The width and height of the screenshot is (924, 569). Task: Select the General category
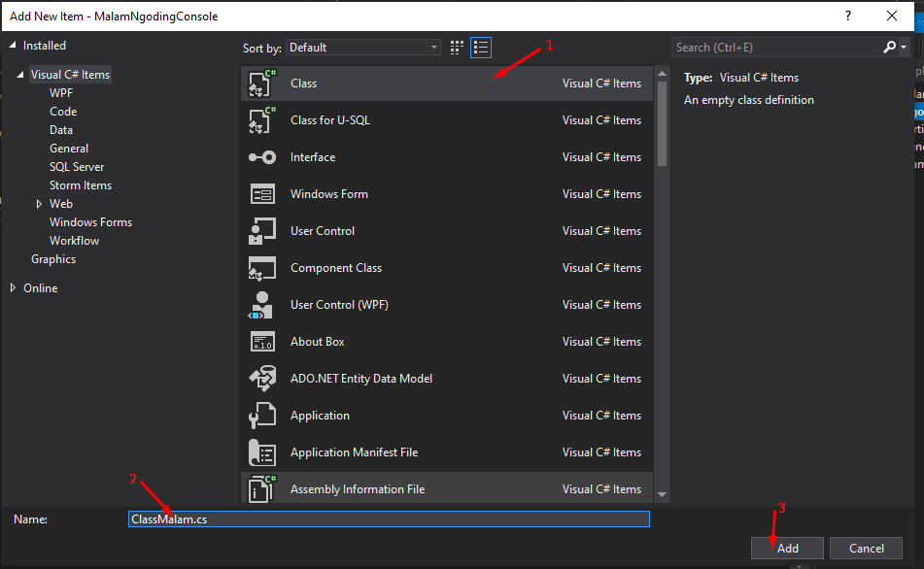coord(69,149)
